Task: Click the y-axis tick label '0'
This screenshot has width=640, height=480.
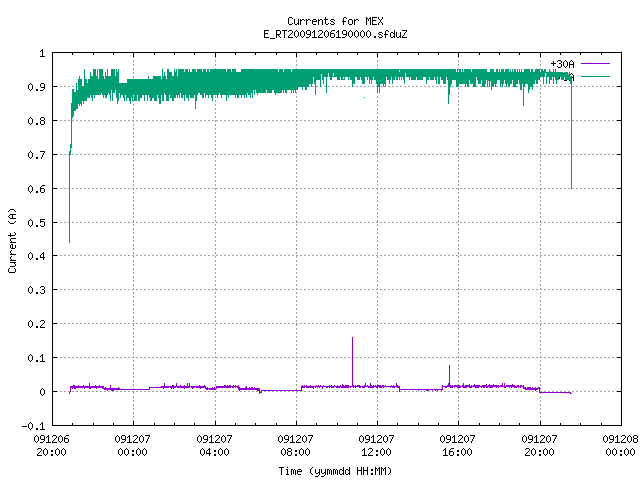Action: tap(42, 392)
